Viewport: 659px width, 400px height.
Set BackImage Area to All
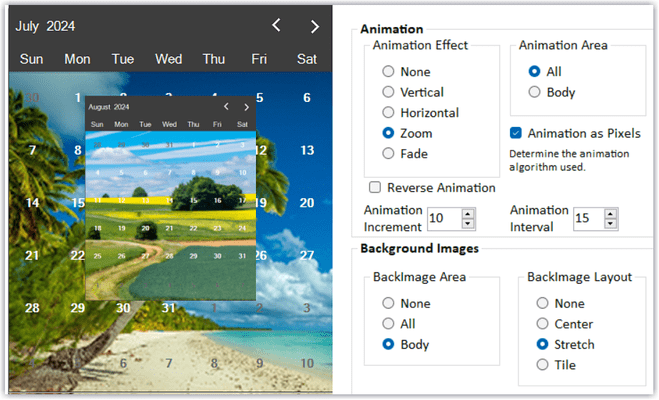388,324
